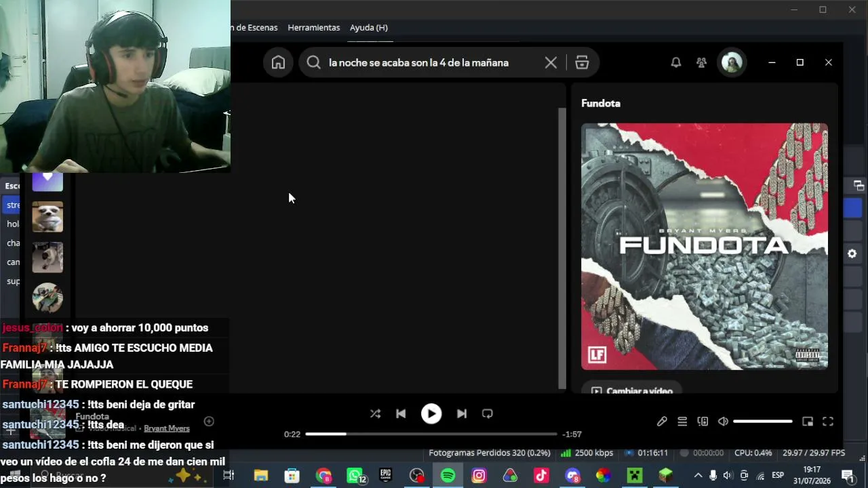
Task: Open Spotify notifications bell
Action: click(x=676, y=62)
